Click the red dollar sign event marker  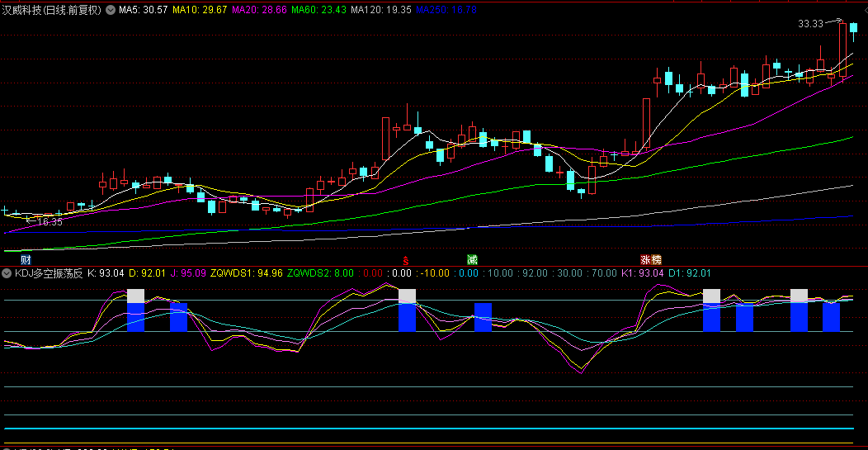pos(405,259)
